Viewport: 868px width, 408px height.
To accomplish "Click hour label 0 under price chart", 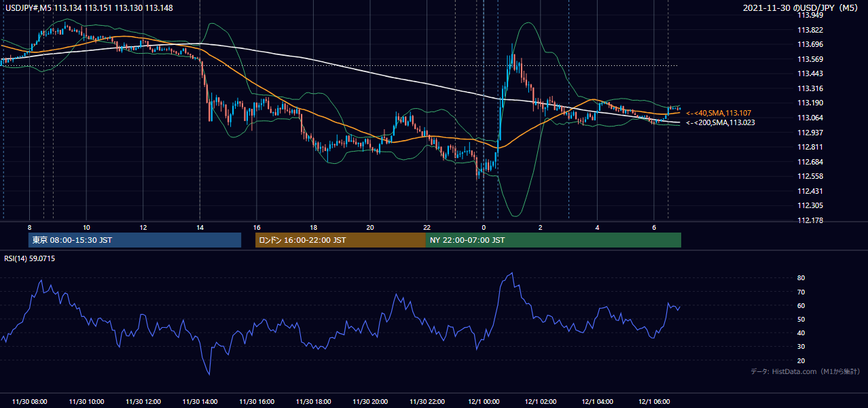I will [484, 227].
